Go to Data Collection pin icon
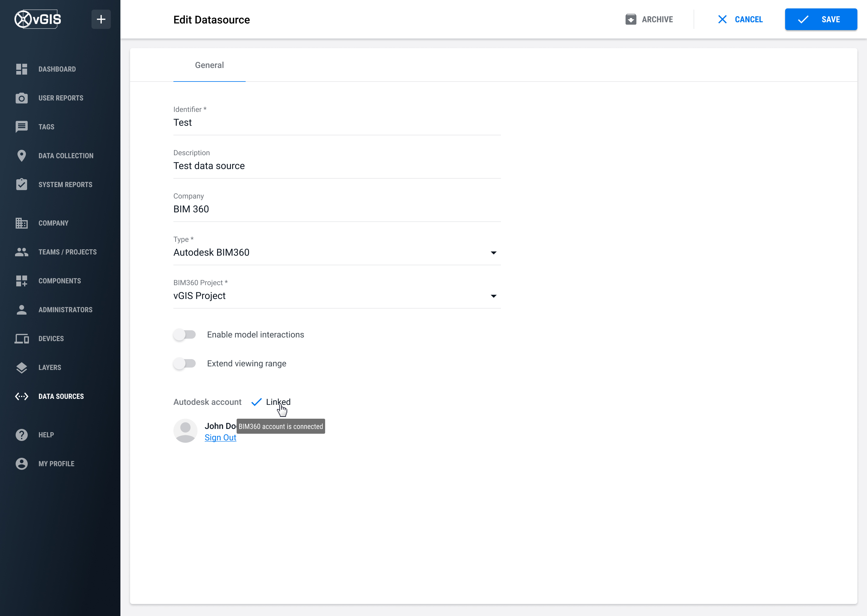 pos(22,156)
